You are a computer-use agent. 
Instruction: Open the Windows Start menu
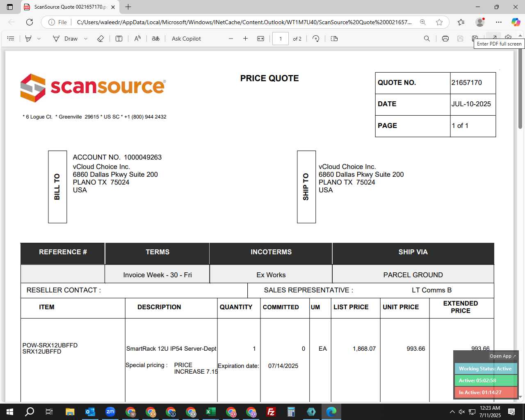pos(10,412)
